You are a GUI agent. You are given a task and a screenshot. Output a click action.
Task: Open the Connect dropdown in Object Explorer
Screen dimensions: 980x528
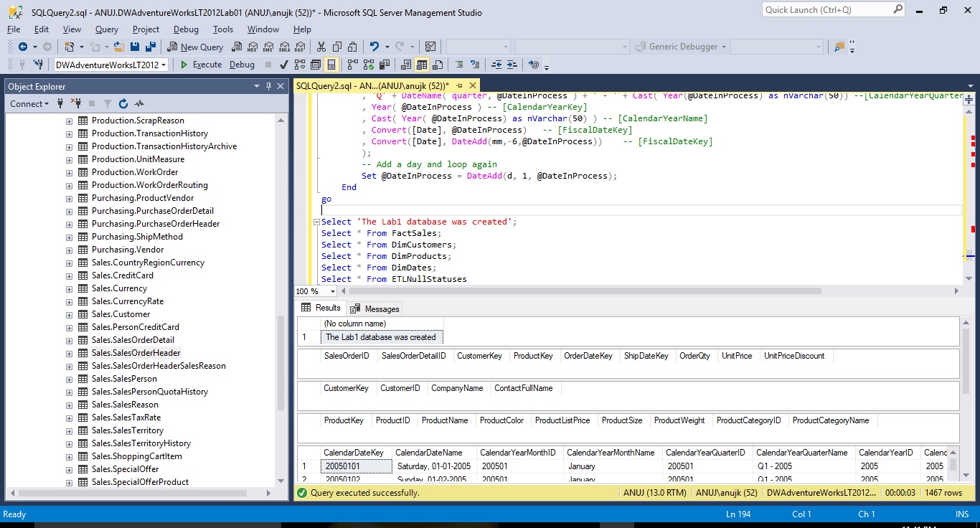[x=29, y=104]
